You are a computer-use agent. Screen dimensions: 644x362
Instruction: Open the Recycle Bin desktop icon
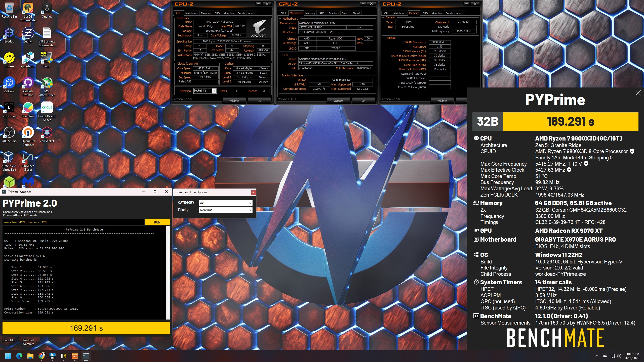tap(9, 11)
